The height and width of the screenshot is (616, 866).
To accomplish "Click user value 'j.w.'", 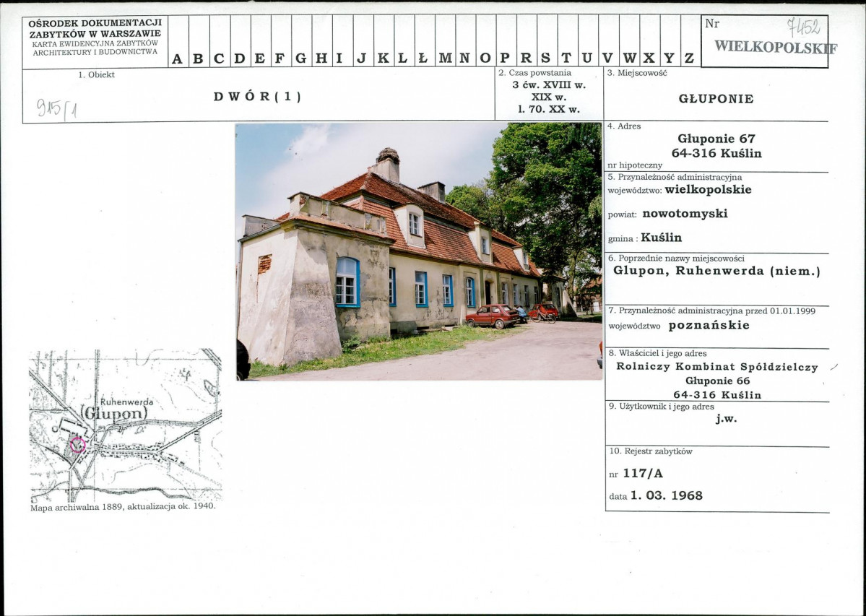I will pos(727,419).
